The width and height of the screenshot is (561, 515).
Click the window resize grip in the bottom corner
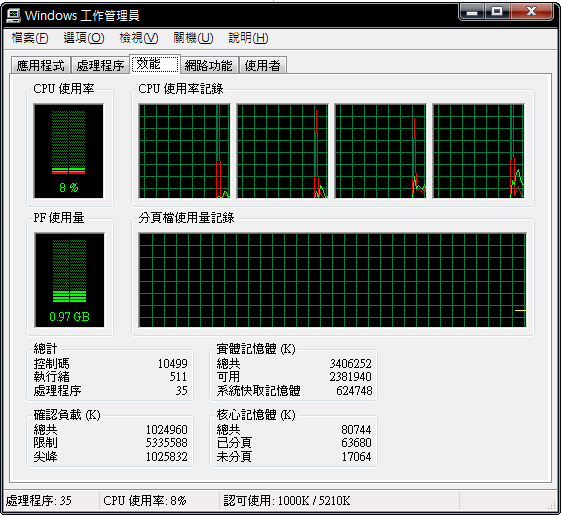[551, 504]
